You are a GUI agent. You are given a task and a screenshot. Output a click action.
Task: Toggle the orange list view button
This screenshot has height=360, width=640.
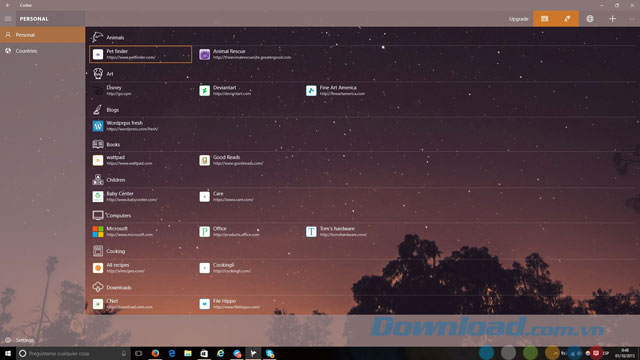tap(544, 19)
